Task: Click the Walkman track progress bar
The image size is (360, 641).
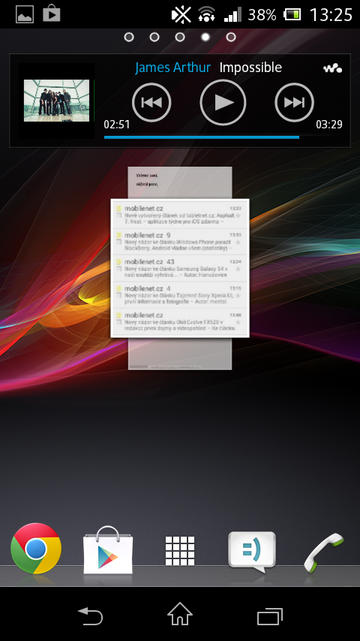Action: 223,137
